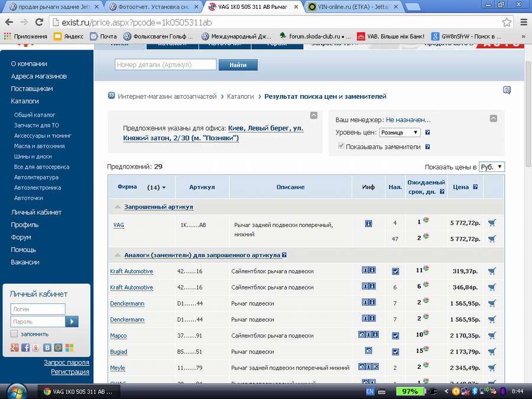Screen dimensions: 532x399
Task: Open Регистрация link
Action: 70,372
